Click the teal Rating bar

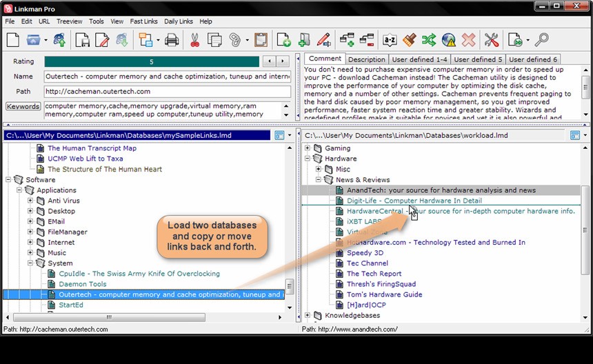pos(152,61)
